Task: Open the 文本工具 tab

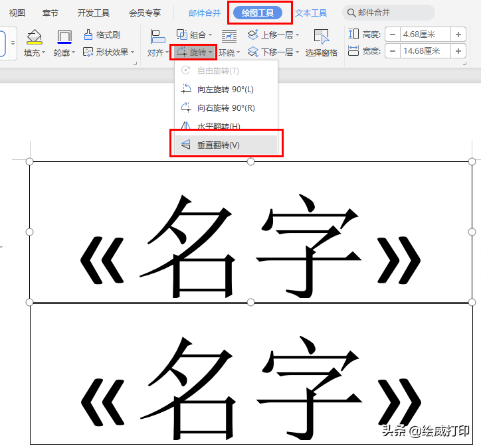Action: click(x=311, y=13)
